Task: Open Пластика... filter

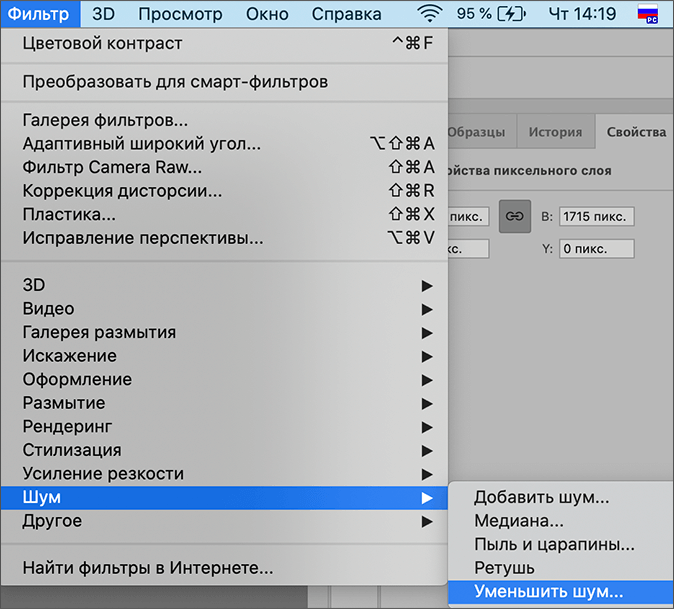Action: click(x=224, y=214)
